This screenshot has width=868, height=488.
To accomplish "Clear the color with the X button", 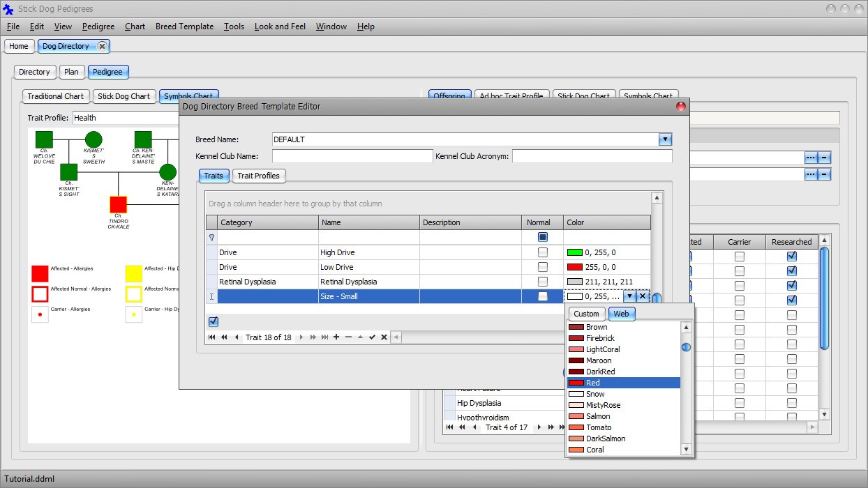I will [x=643, y=297].
